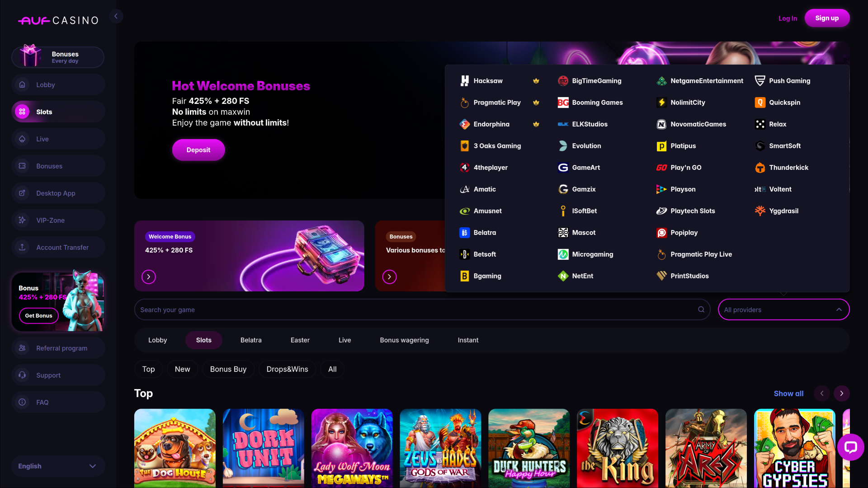Viewport: 868px width, 488px height.
Task: Toggle Endorphina favorite crown
Action: pos(536,124)
